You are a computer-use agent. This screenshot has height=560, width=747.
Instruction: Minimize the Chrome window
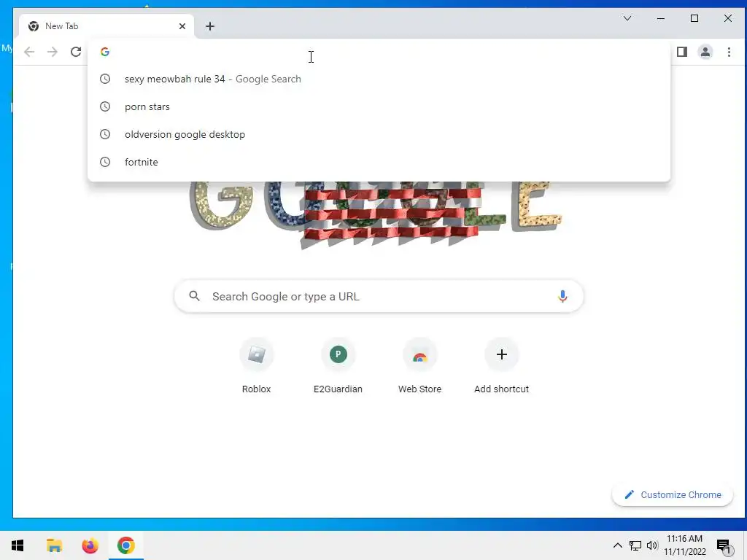tap(661, 18)
